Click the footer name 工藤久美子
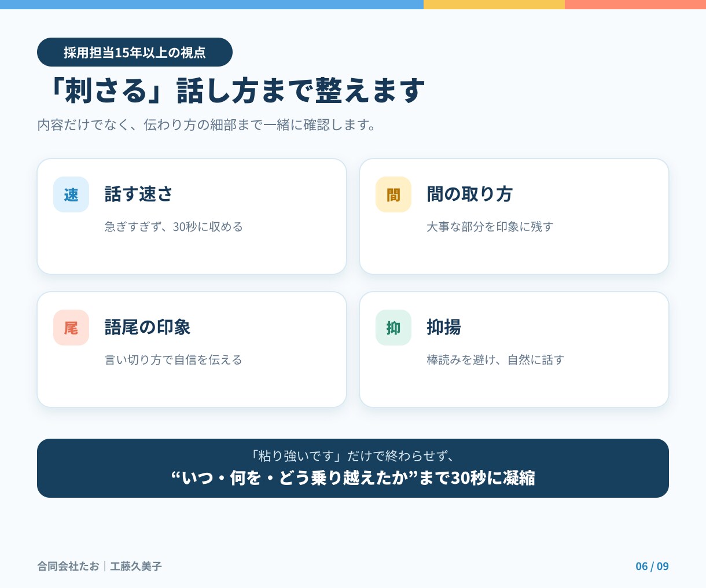 [136, 567]
